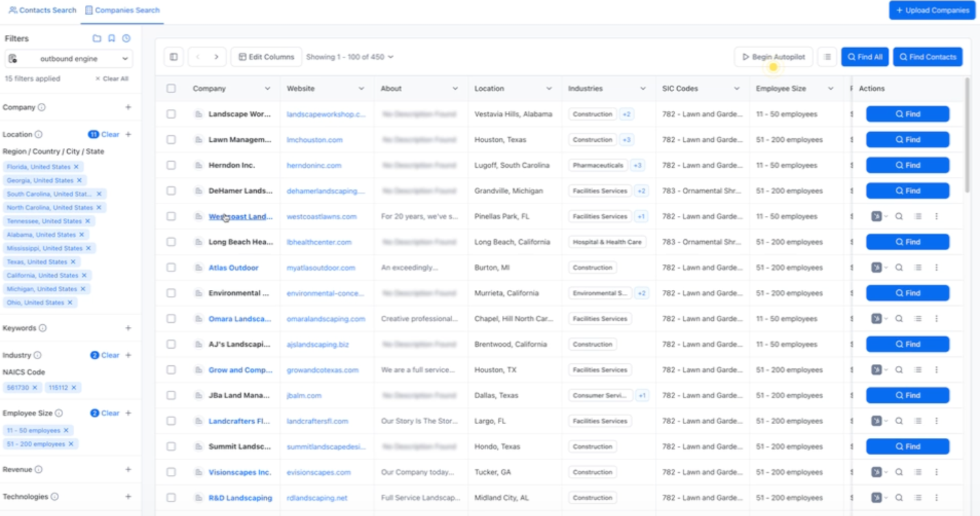Click the bookmark icon in Filters header

[112, 39]
